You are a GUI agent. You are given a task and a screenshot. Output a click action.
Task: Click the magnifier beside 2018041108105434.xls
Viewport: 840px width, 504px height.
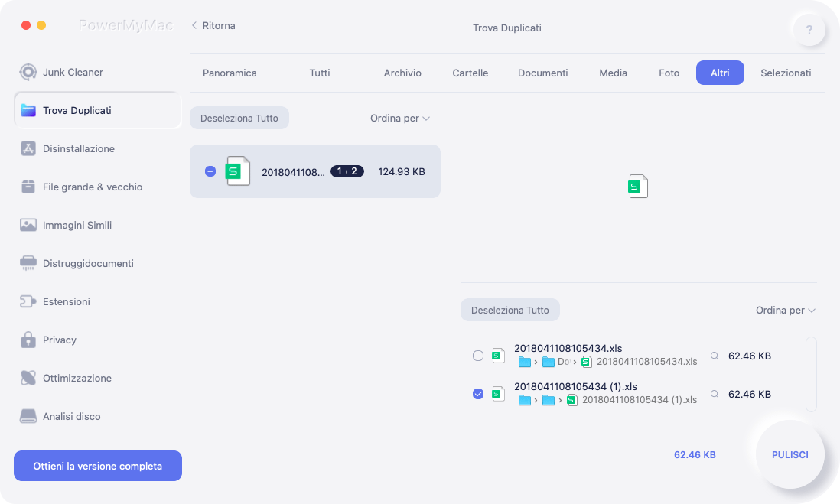(714, 356)
